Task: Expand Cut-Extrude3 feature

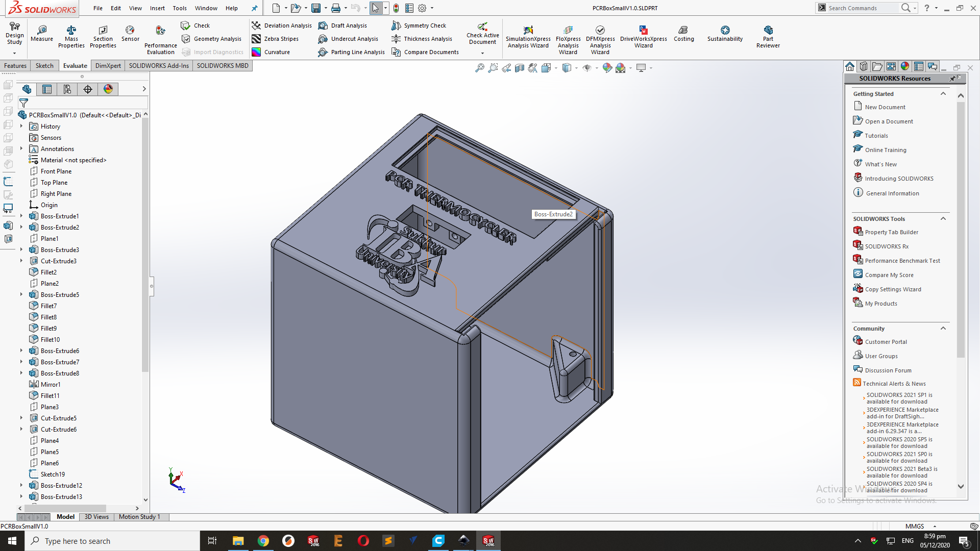Action: (21, 261)
